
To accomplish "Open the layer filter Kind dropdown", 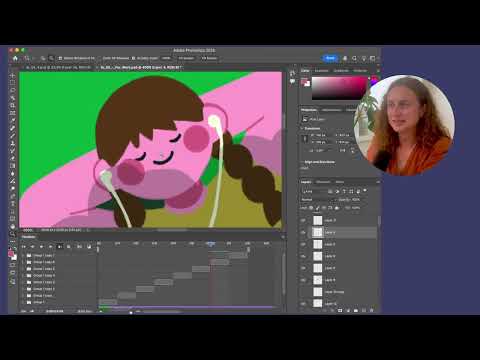I will 313,191.
